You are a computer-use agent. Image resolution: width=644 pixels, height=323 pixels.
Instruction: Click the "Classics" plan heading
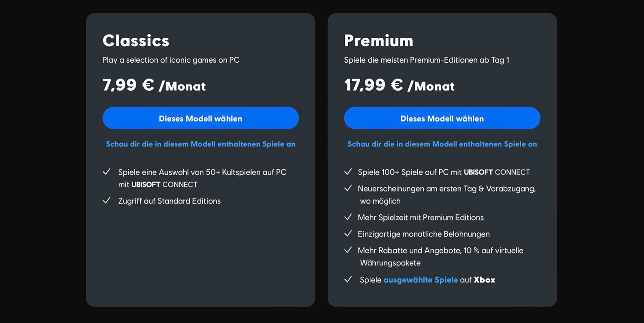tap(136, 40)
